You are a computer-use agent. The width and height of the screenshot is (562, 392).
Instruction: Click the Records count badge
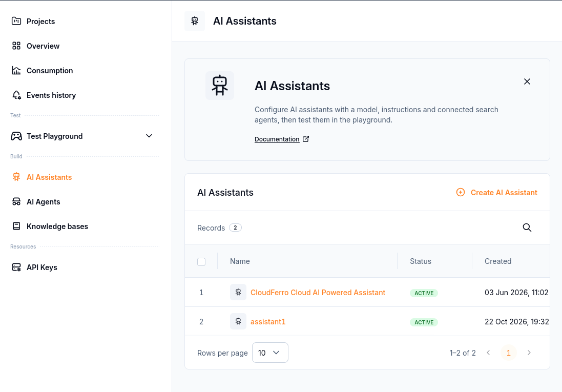(235, 228)
